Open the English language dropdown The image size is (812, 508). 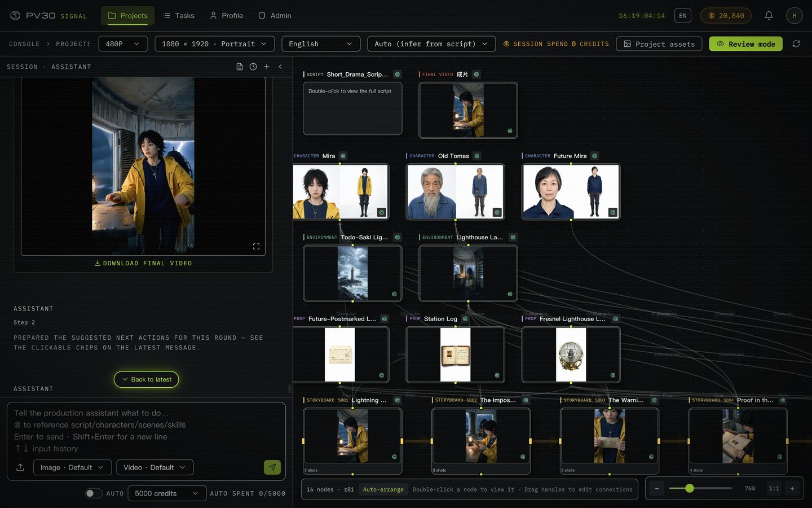pos(321,44)
